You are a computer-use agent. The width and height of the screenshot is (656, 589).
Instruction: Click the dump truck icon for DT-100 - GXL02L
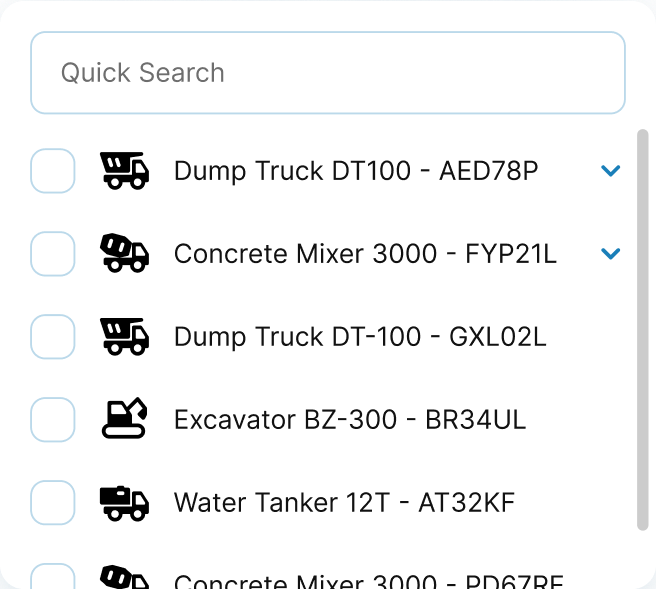pos(125,337)
